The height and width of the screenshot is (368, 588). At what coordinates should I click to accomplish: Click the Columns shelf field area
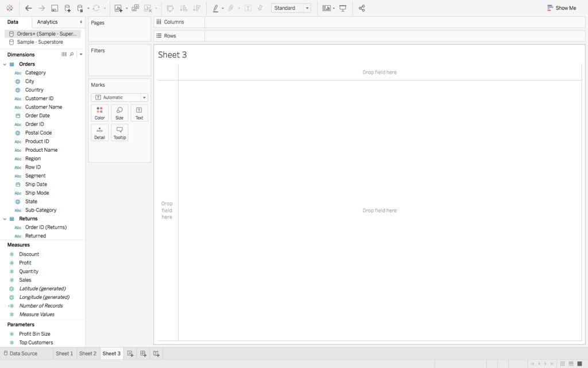click(x=395, y=22)
